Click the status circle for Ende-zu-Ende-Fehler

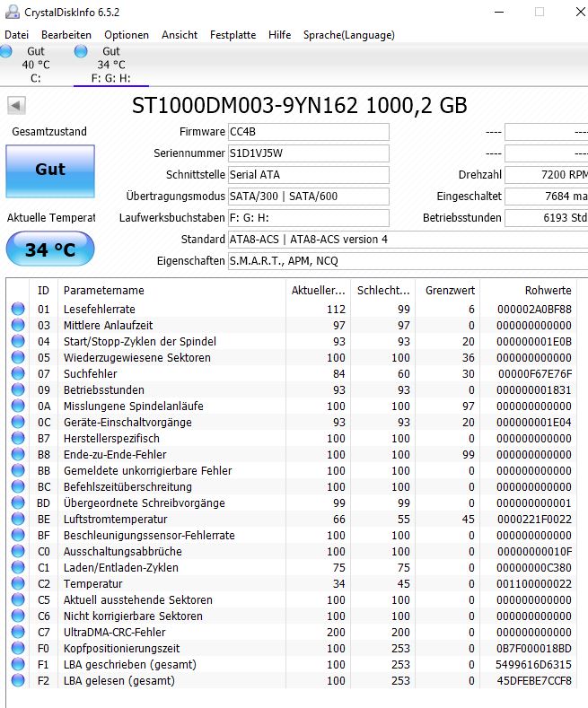tap(18, 454)
